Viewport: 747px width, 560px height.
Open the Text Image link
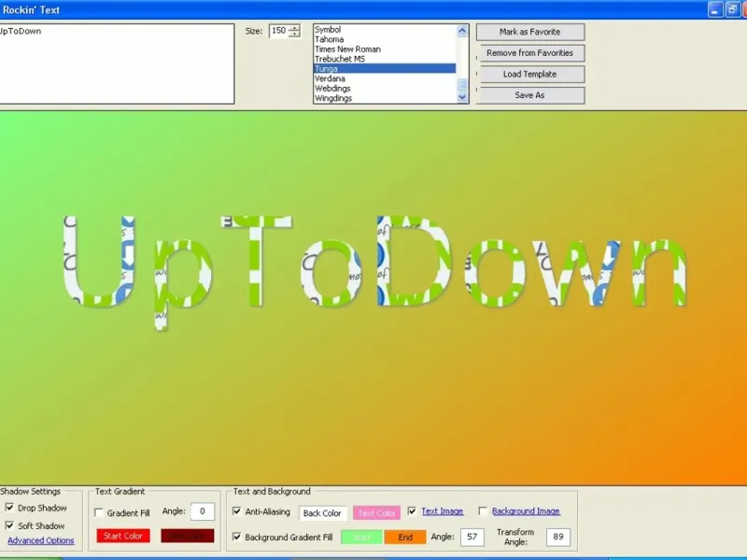pos(442,511)
